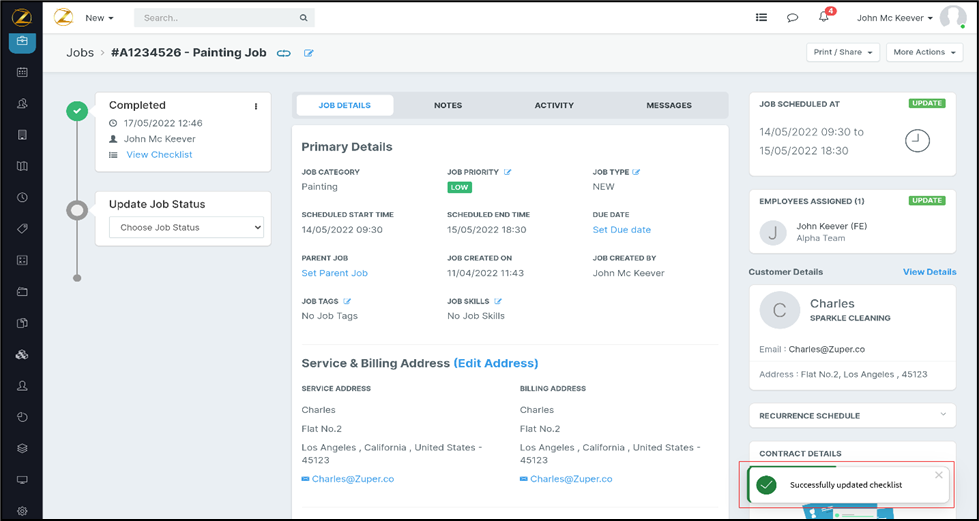This screenshot has width=979, height=521.
Task: Open the Print / Share dropdown
Action: click(843, 52)
